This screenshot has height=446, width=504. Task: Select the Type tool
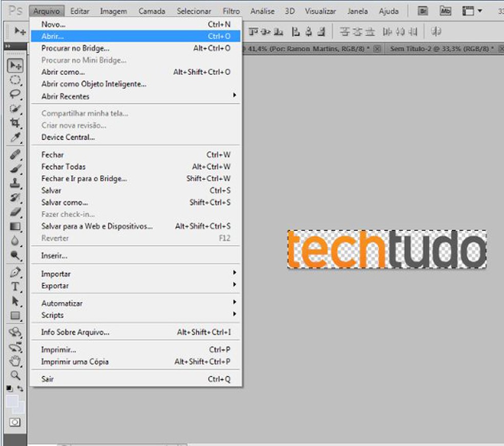click(x=15, y=286)
